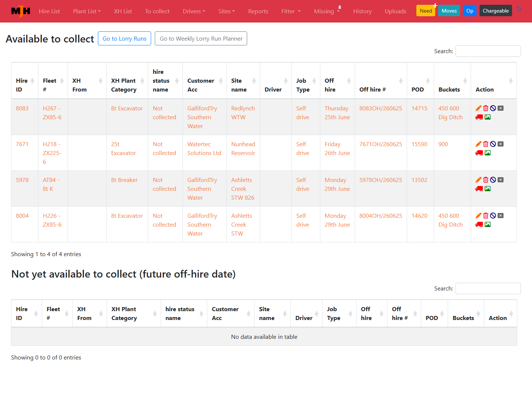Edit hire 8004 with the pencil icon

coord(478,216)
